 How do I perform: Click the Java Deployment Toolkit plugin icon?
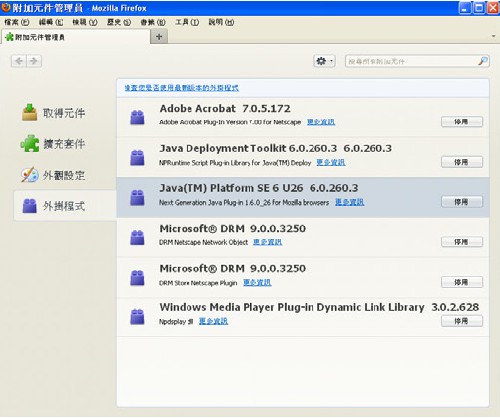137,158
